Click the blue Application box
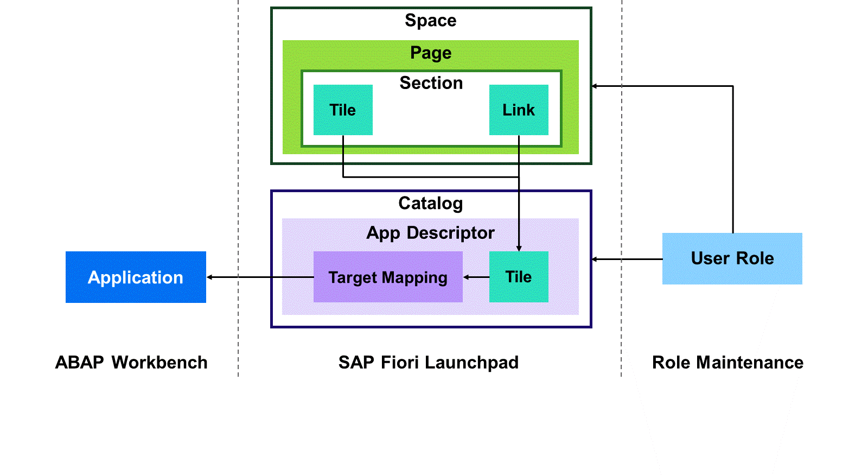 pyautogui.click(x=136, y=277)
